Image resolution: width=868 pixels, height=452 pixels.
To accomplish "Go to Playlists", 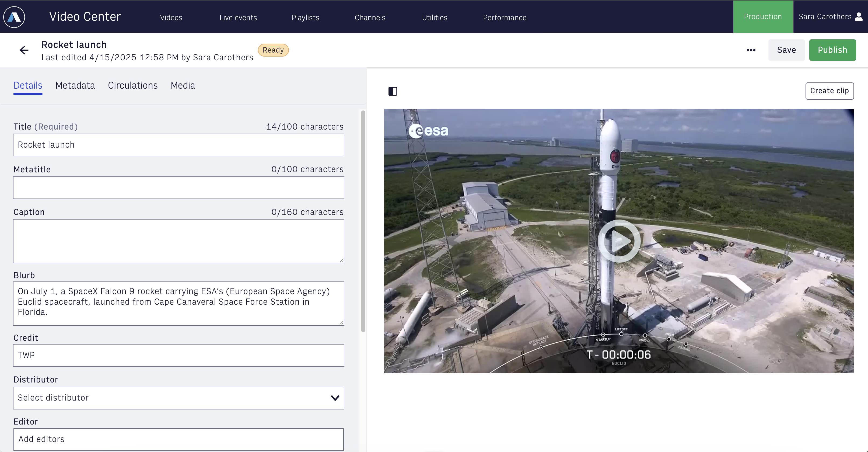I will (x=305, y=18).
